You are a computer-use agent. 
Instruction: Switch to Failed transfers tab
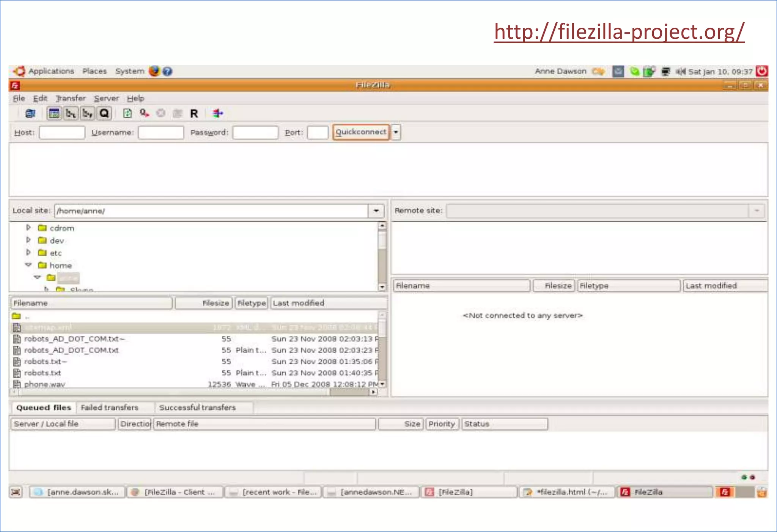point(110,408)
